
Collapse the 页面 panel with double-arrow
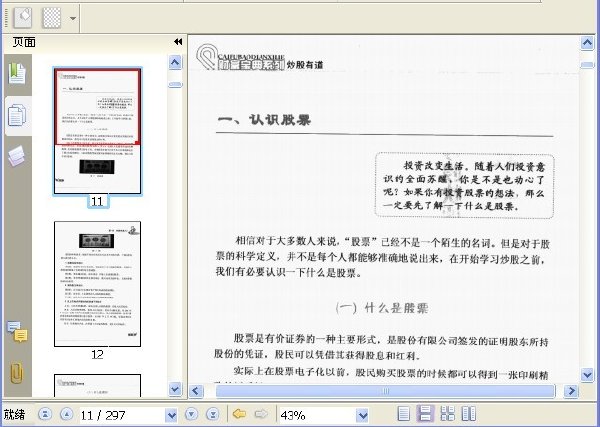[x=178, y=42]
